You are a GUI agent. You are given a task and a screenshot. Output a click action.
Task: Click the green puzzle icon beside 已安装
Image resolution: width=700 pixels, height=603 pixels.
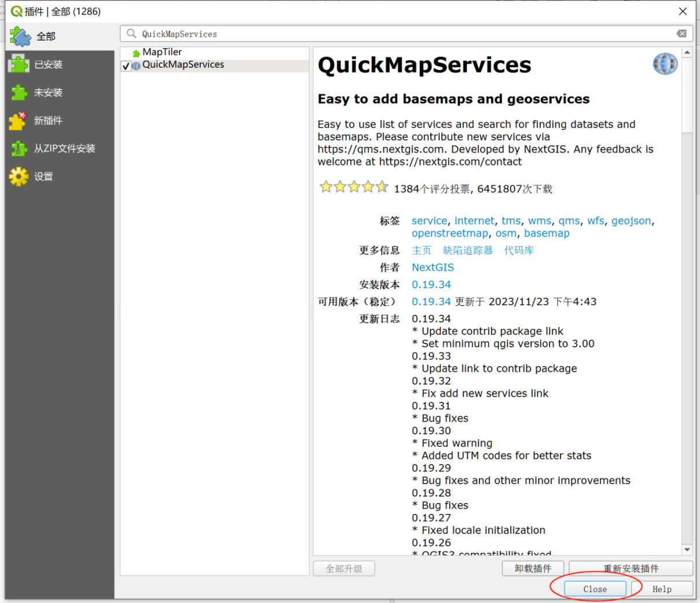(x=19, y=64)
